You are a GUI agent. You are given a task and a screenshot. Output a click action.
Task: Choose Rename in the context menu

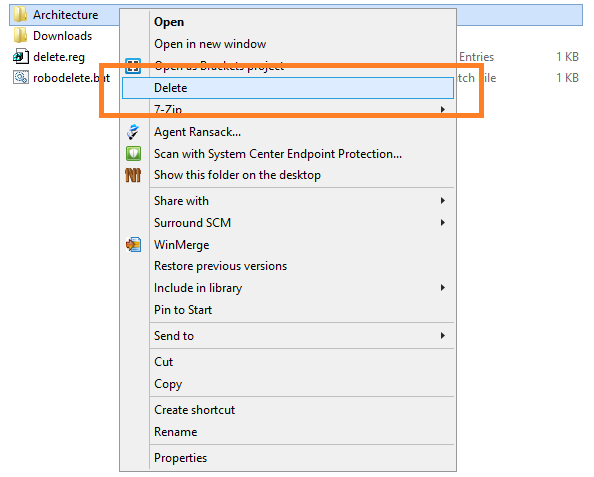[175, 432]
